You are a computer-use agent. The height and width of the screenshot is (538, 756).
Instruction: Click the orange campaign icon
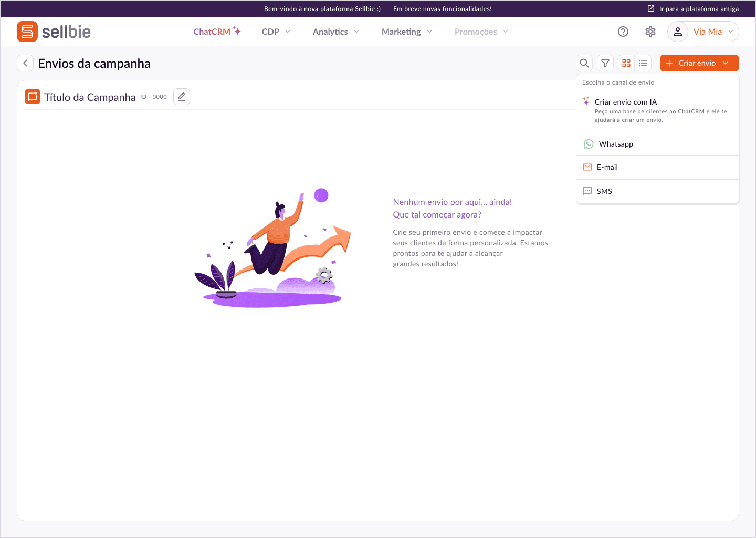pyautogui.click(x=33, y=97)
